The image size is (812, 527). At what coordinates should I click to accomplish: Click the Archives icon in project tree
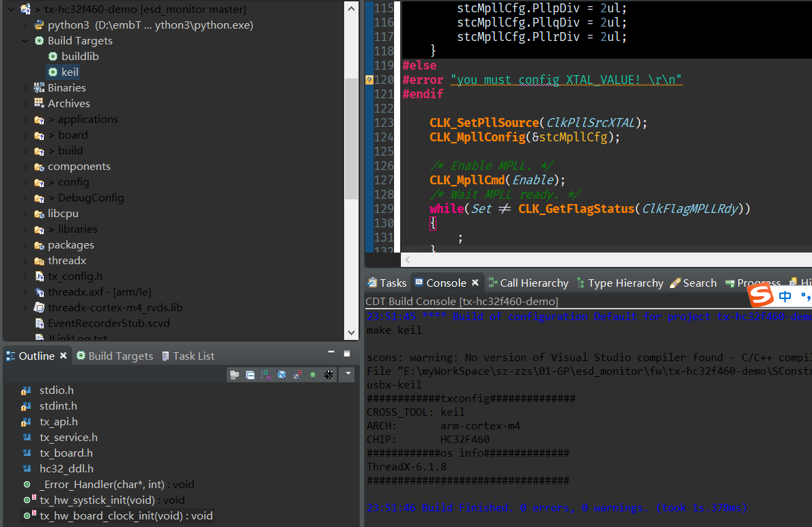tap(39, 103)
